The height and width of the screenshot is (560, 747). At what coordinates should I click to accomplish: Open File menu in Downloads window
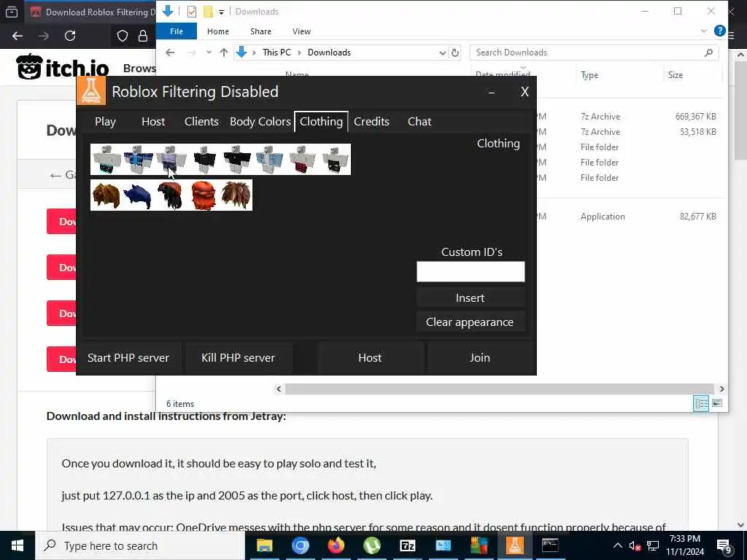click(177, 31)
